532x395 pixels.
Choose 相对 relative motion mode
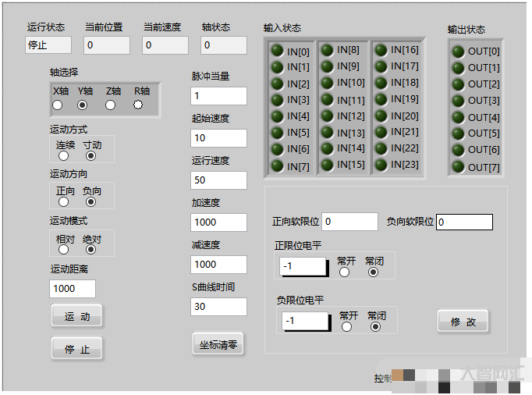pos(64,250)
